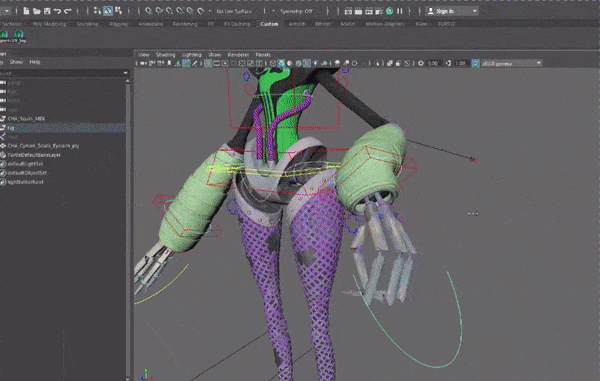
Task: Click the UV_Sep custom shelf icon
Action: tap(18, 37)
